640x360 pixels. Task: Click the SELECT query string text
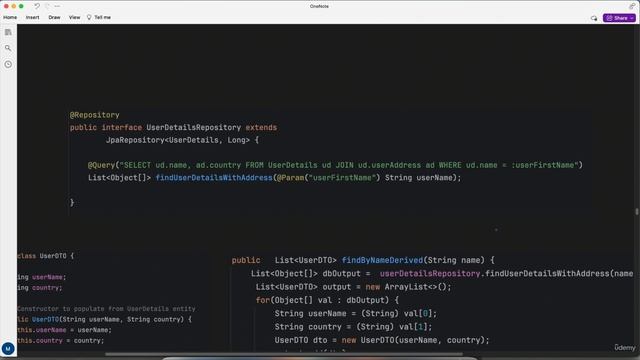coord(349,165)
